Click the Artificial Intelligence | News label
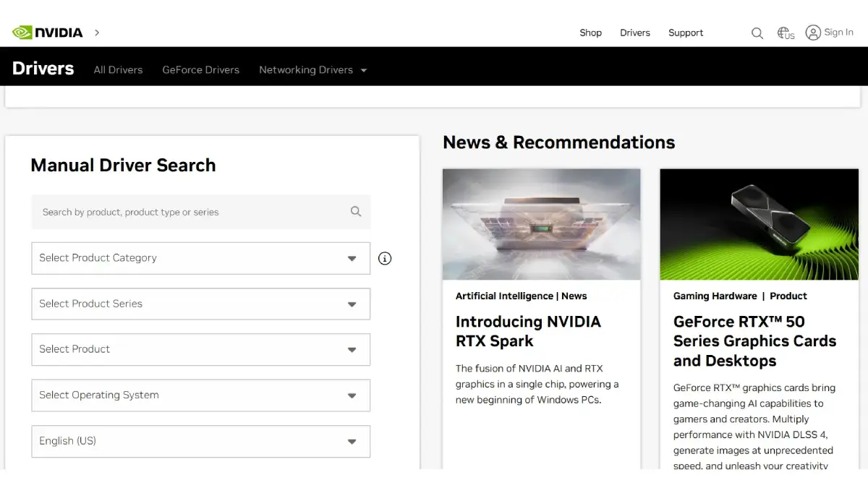868x488 pixels. pyautogui.click(x=521, y=296)
